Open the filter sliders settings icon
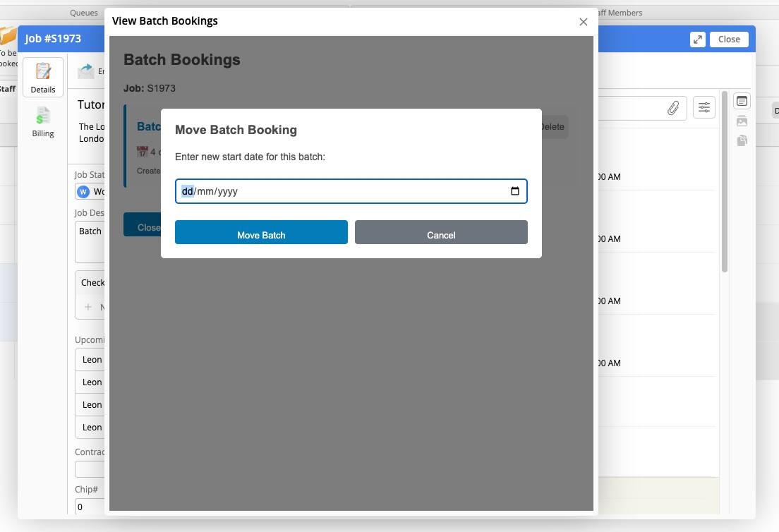Image resolution: width=779 pixels, height=532 pixels. (704, 107)
